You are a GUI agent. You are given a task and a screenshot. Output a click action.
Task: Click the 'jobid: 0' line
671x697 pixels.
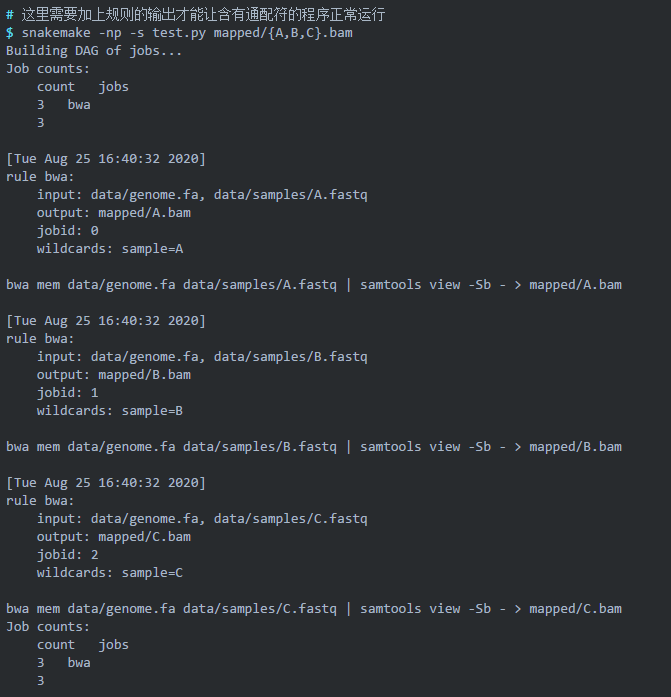(67, 231)
